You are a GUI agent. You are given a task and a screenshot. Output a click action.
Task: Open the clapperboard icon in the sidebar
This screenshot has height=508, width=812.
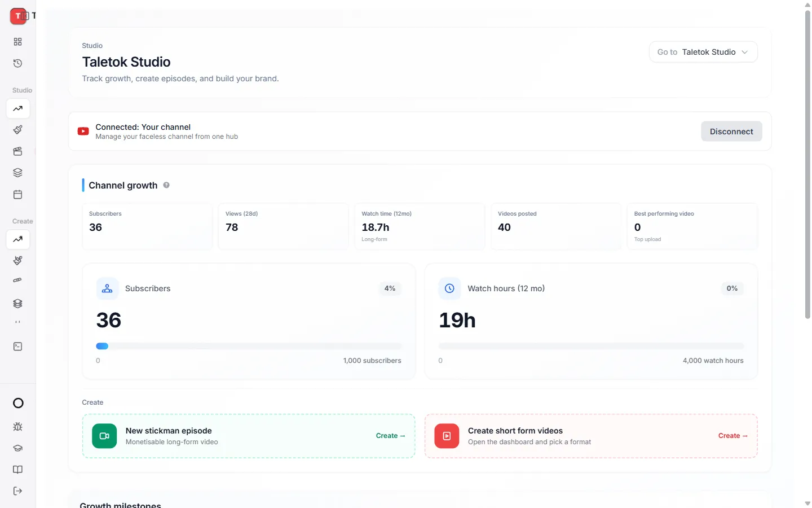18,151
